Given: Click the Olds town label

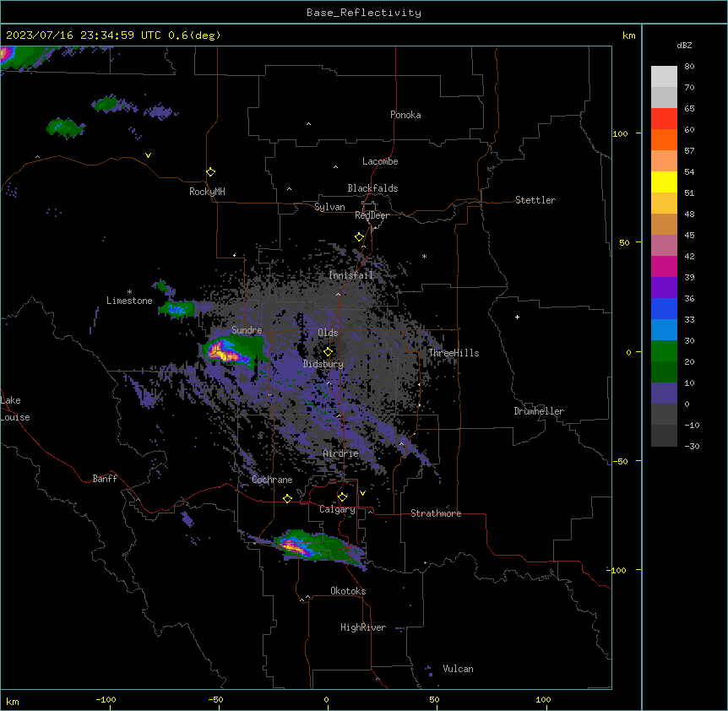Looking at the screenshot, I should pyautogui.click(x=328, y=333).
